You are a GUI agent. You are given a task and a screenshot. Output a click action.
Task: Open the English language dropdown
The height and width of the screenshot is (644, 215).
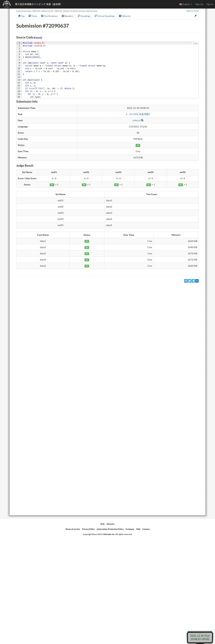(186, 4)
